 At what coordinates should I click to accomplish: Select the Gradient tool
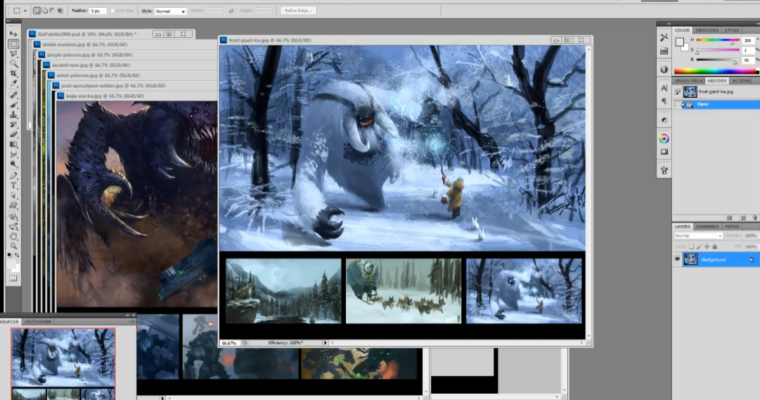coord(14,144)
